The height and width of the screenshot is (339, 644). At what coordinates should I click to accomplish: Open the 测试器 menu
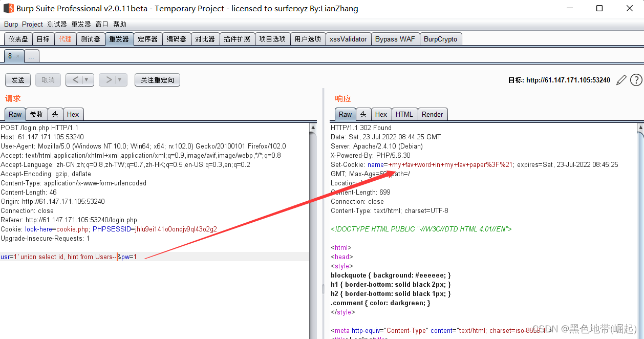click(57, 24)
